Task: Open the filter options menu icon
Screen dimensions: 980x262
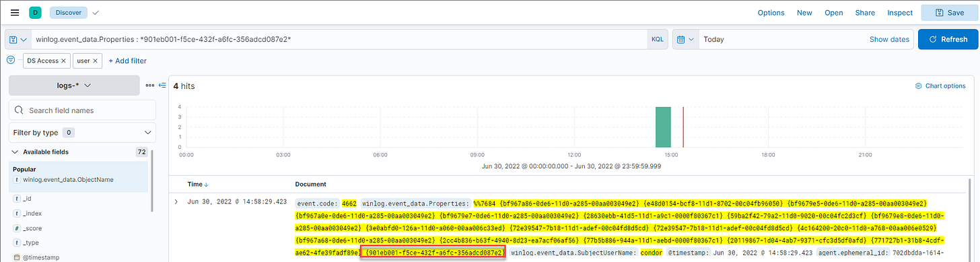Action: pos(11,60)
